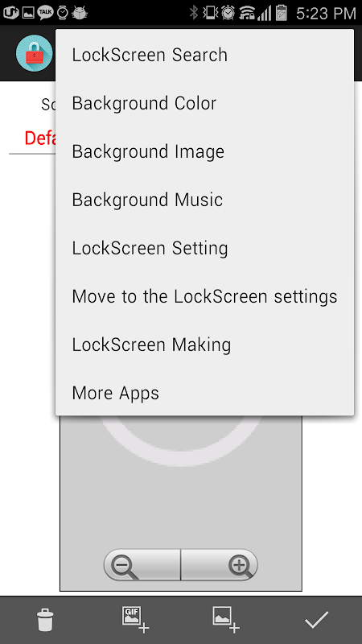362x644 pixels.
Task: Choose Move to the LockScreen settings
Action: tap(204, 296)
